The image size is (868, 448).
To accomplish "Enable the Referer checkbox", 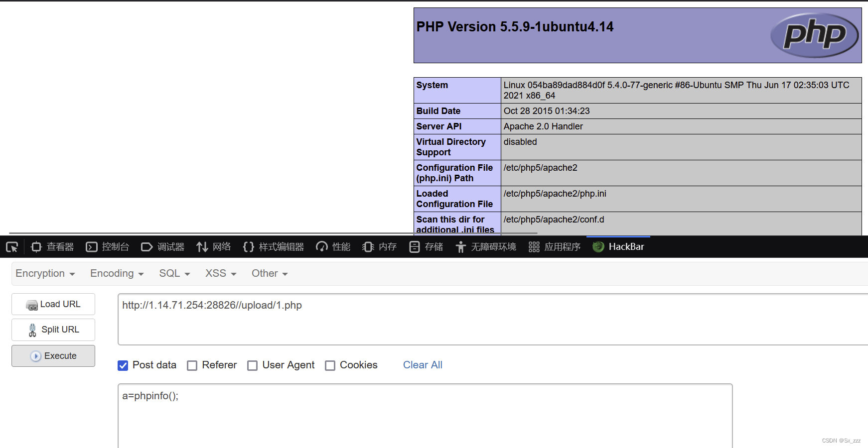I will click(x=192, y=365).
